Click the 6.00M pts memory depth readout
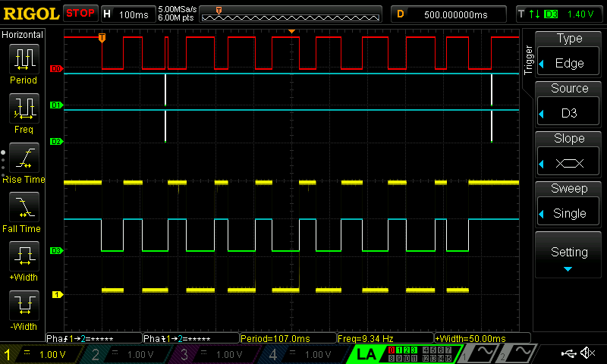Image resolution: width=607 pixels, height=364 pixels. [x=176, y=17]
